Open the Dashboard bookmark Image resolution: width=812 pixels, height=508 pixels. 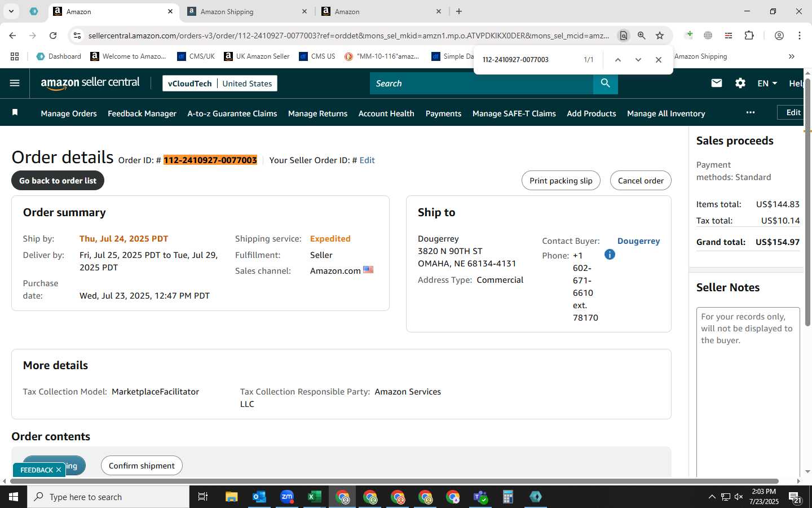point(59,56)
